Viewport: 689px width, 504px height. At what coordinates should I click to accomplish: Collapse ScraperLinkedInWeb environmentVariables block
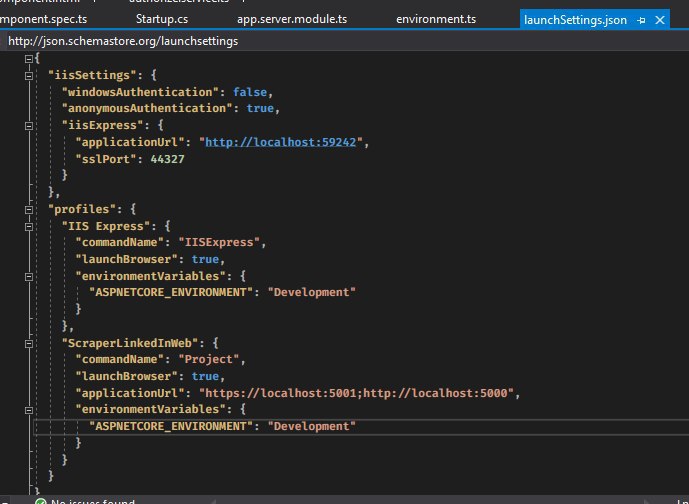coord(29,410)
